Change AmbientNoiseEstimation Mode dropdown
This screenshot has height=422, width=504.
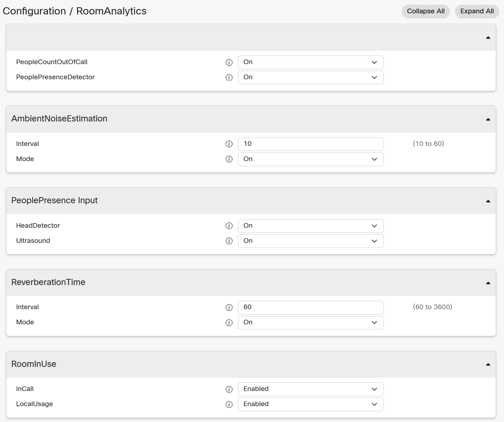pos(311,159)
